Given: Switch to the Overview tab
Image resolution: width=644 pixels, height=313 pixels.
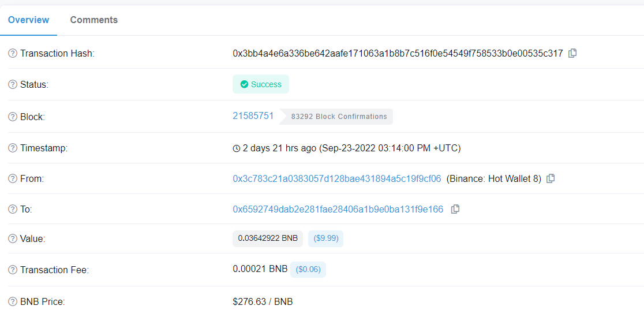Looking at the screenshot, I should [29, 20].
